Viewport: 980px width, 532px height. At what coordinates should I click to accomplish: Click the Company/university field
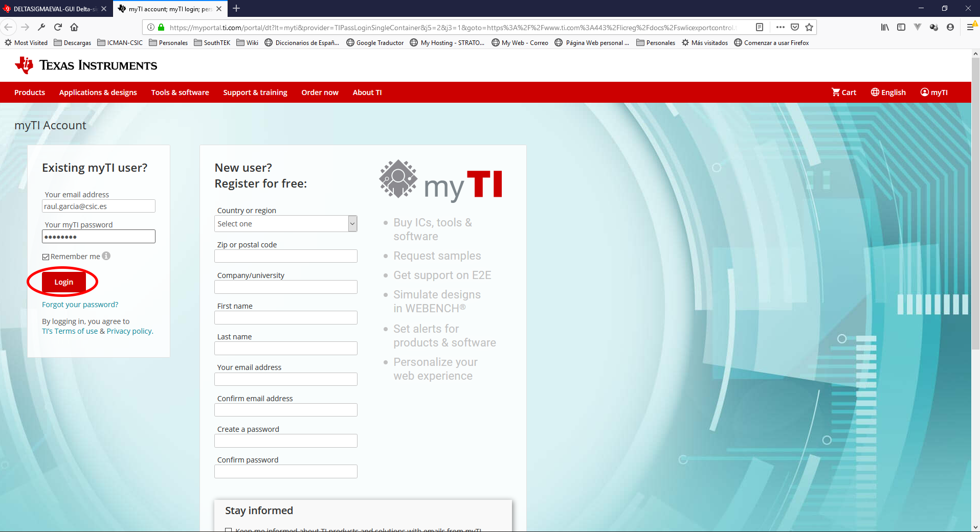point(286,287)
